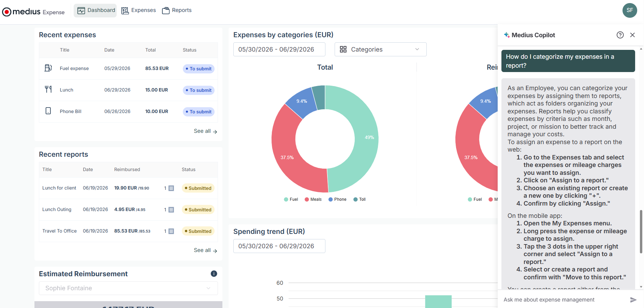
Task: Click the Fuel expense pump icon
Action: (48, 68)
